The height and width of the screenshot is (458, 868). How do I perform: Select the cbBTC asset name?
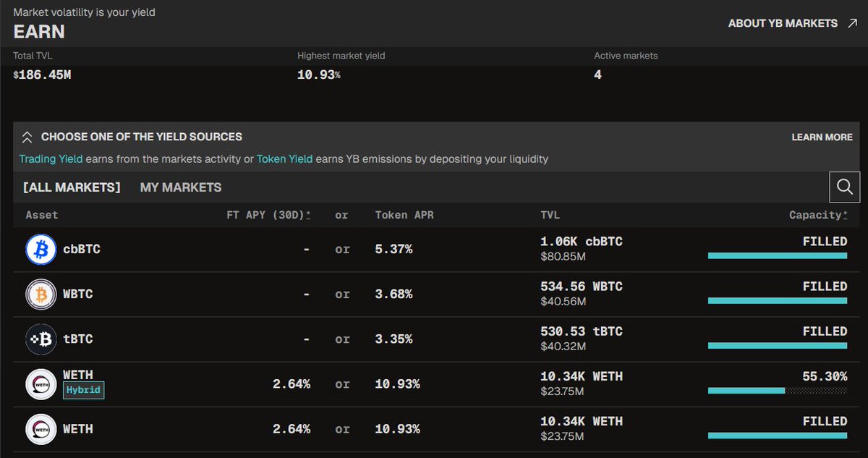coord(82,249)
